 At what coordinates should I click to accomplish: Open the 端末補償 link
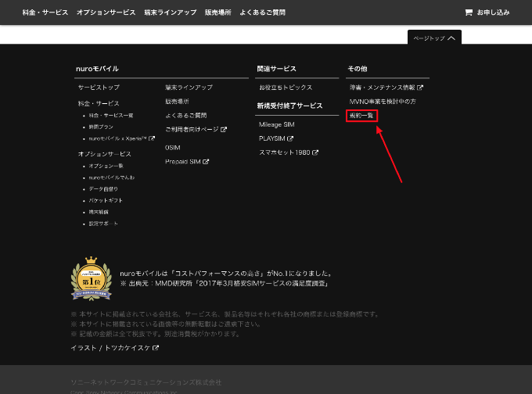(x=99, y=212)
